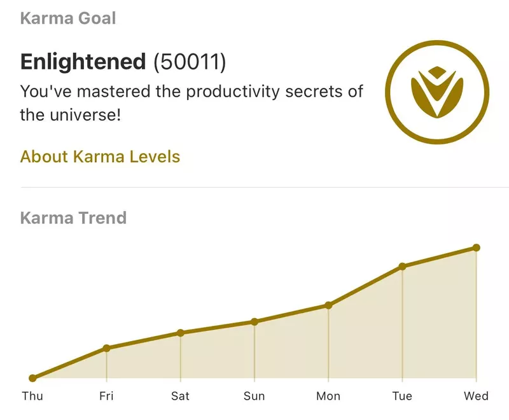Click the Wed axis label
The width and height of the screenshot is (509, 420).
pos(476,396)
